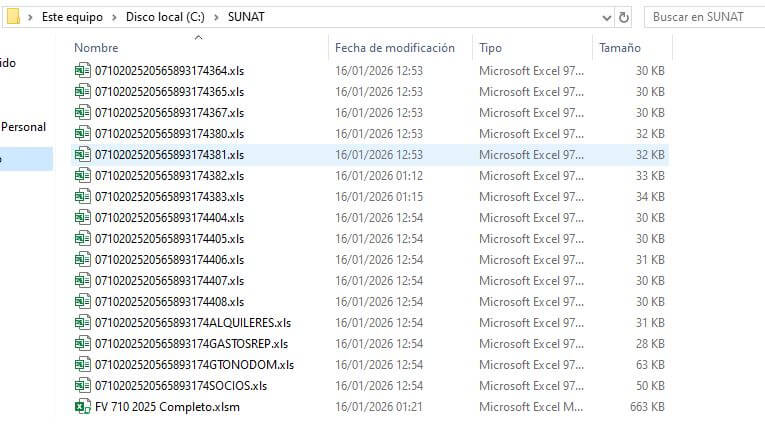765x425 pixels.
Task: Expand the chevron after Este equipo breadcrumb
Action: pyautogui.click(x=115, y=17)
